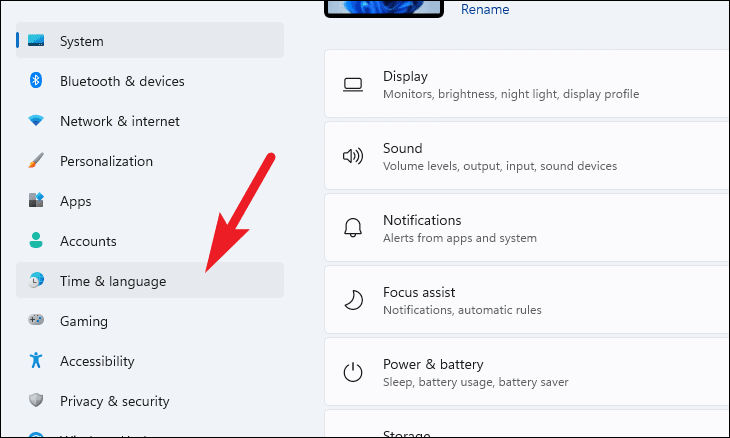Image resolution: width=730 pixels, height=438 pixels.
Task: Open the Sound settings title
Action: [402, 148]
